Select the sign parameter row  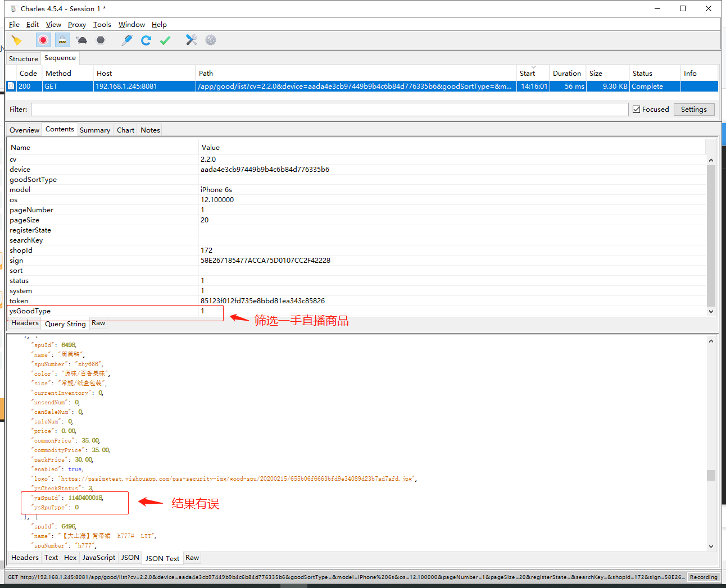356,261
